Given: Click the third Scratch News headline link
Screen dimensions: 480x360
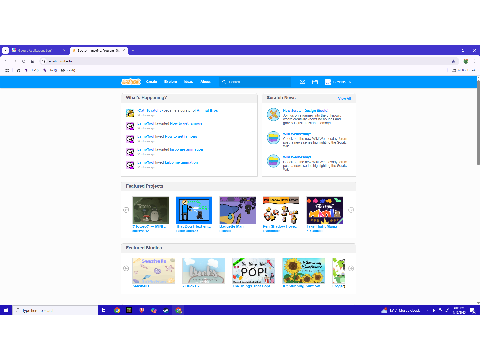Looking at the screenshot, I should pos(297,157).
